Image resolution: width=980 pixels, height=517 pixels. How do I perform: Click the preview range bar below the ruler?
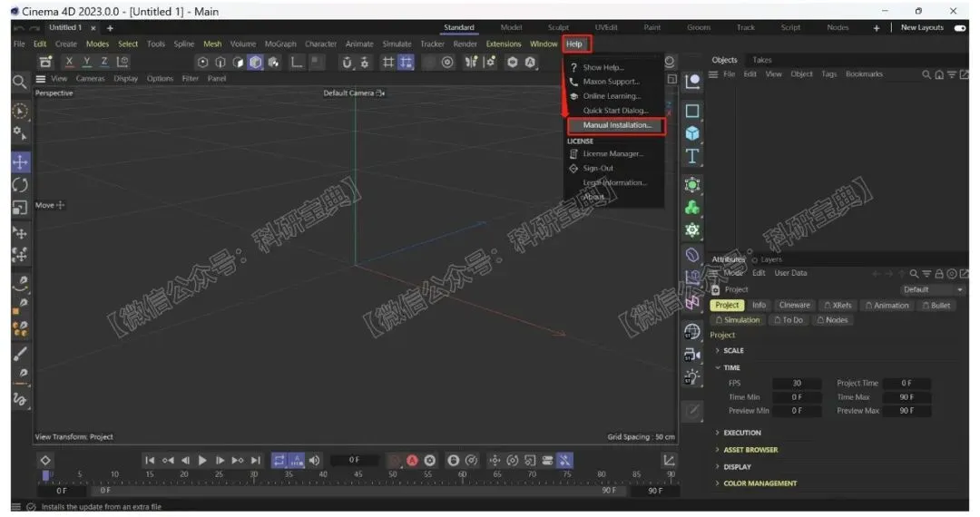tap(357, 491)
